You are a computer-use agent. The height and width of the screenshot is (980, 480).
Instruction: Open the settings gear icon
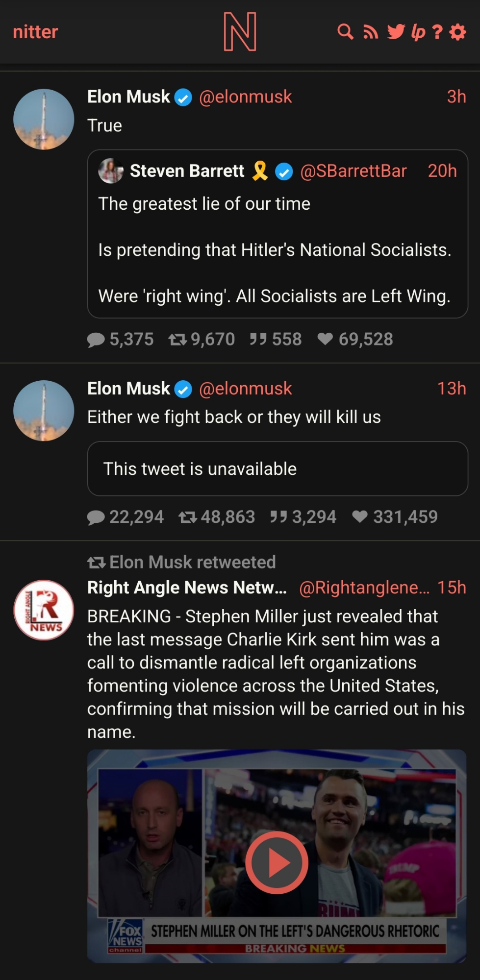click(x=458, y=32)
